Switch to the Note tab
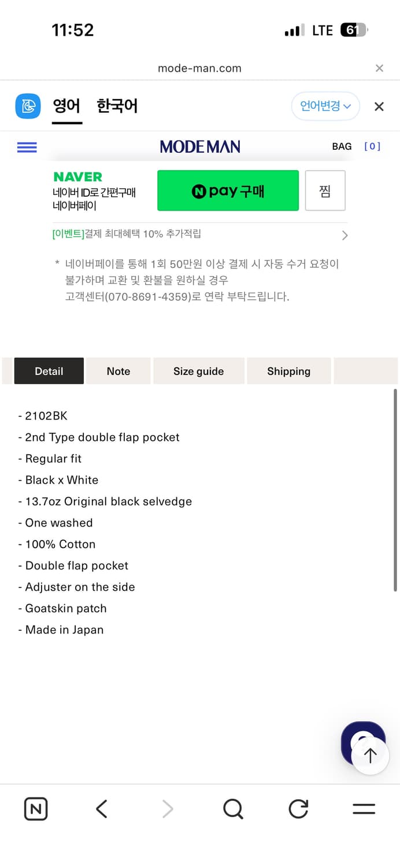The height and width of the screenshot is (868, 400). pyautogui.click(x=118, y=370)
